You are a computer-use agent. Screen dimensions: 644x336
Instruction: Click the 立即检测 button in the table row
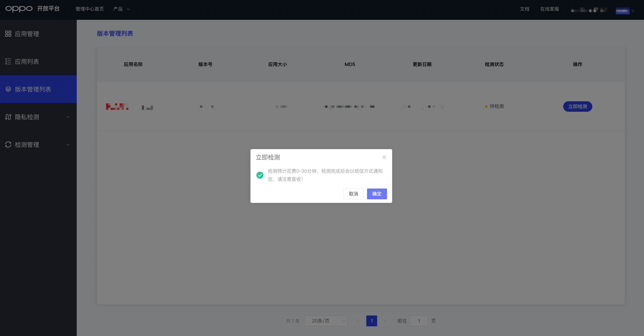pyautogui.click(x=577, y=106)
